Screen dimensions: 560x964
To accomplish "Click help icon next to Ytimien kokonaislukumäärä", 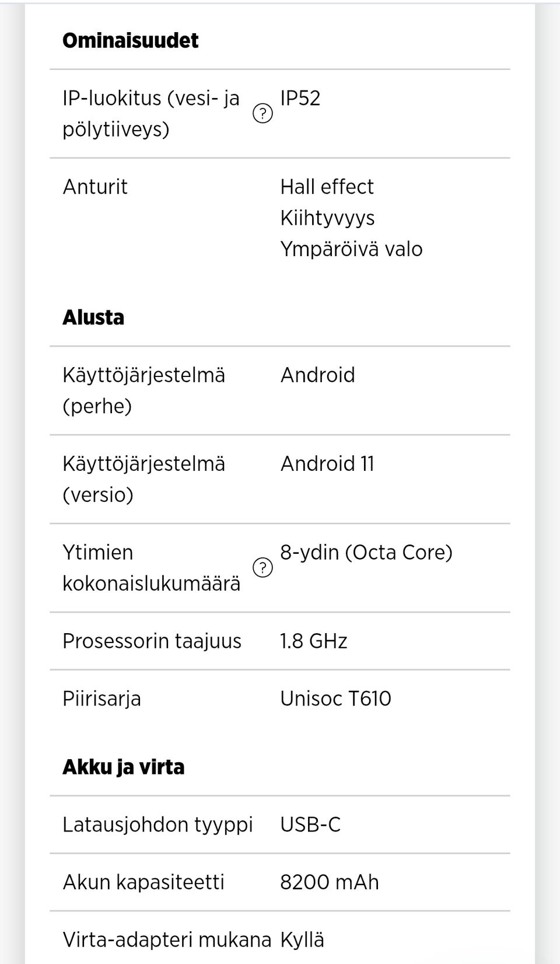I will coord(262,567).
